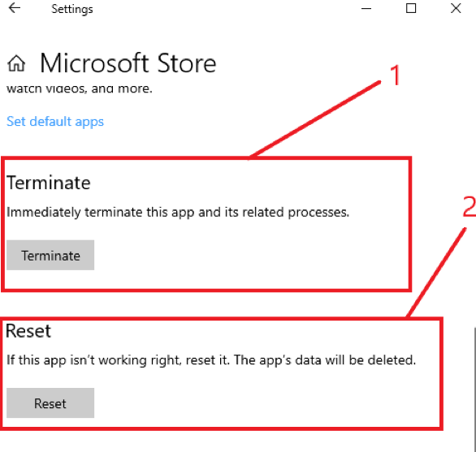Select text 'Immediately terminate this app and its related processes.'
Image resolution: width=476 pixels, height=452 pixels.
coord(178,212)
